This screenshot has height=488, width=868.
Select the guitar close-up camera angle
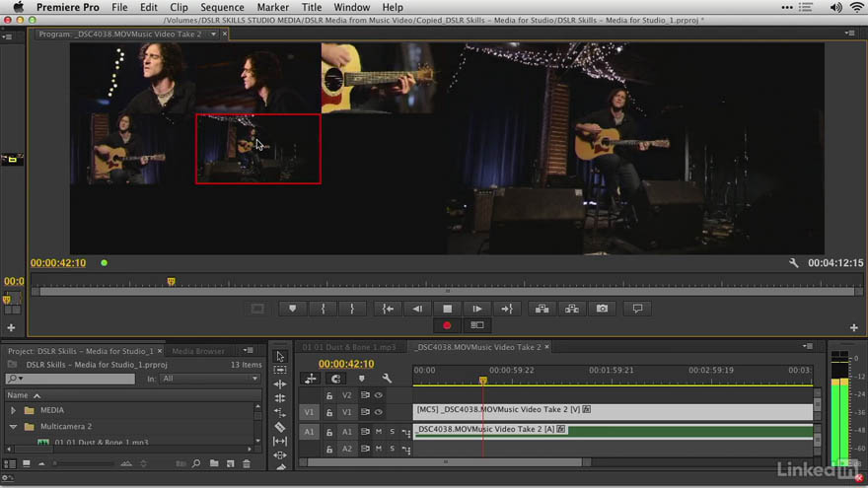[x=384, y=78]
